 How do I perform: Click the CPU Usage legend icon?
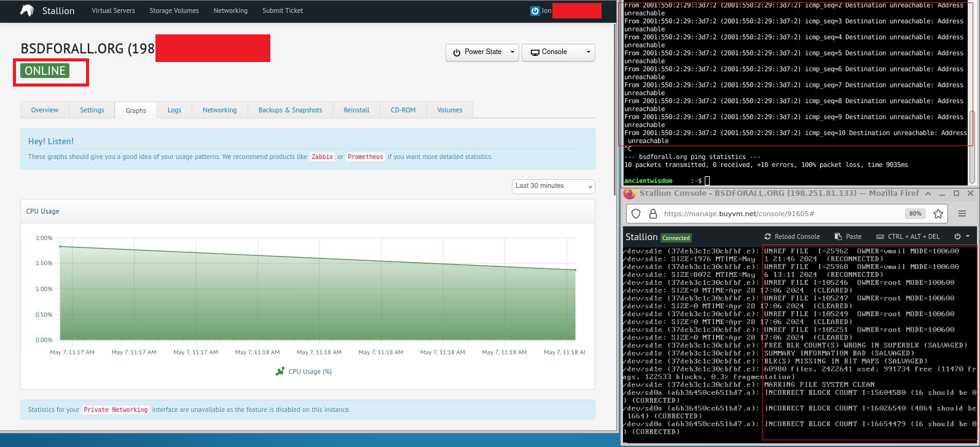point(280,371)
